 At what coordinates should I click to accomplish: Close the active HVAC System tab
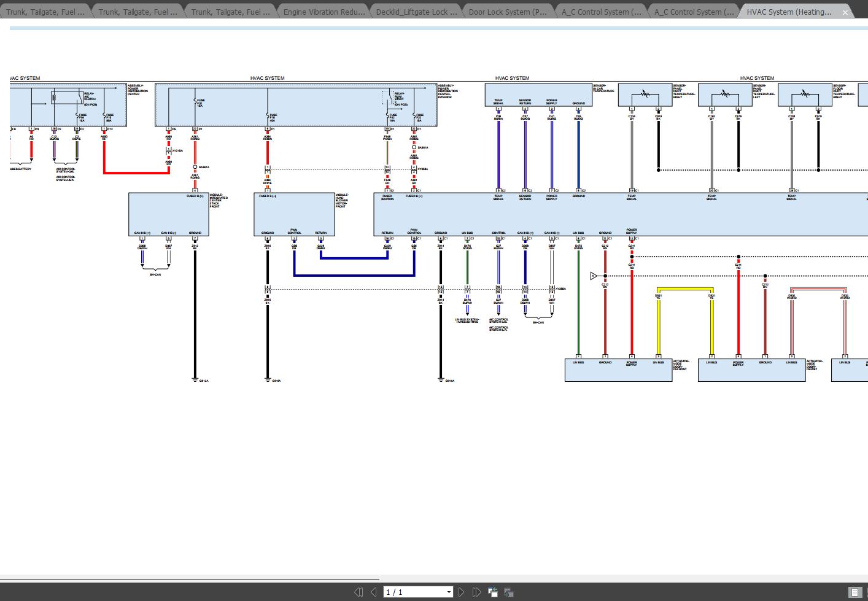pos(845,11)
